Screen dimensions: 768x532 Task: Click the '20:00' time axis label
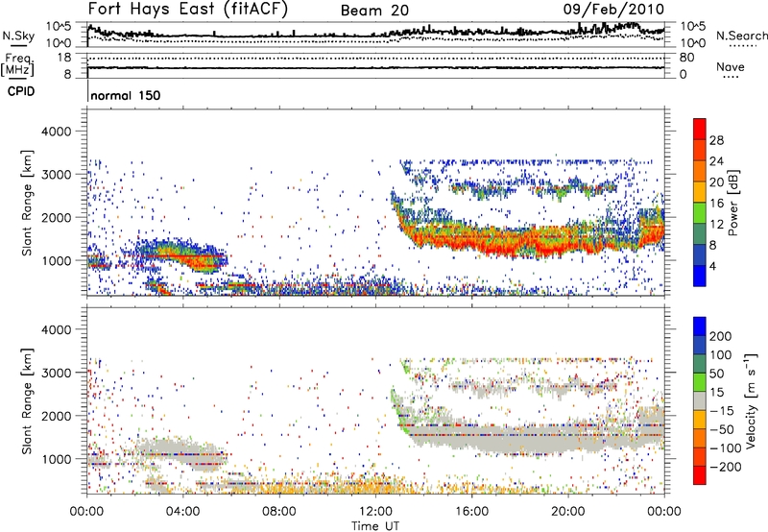click(568, 512)
